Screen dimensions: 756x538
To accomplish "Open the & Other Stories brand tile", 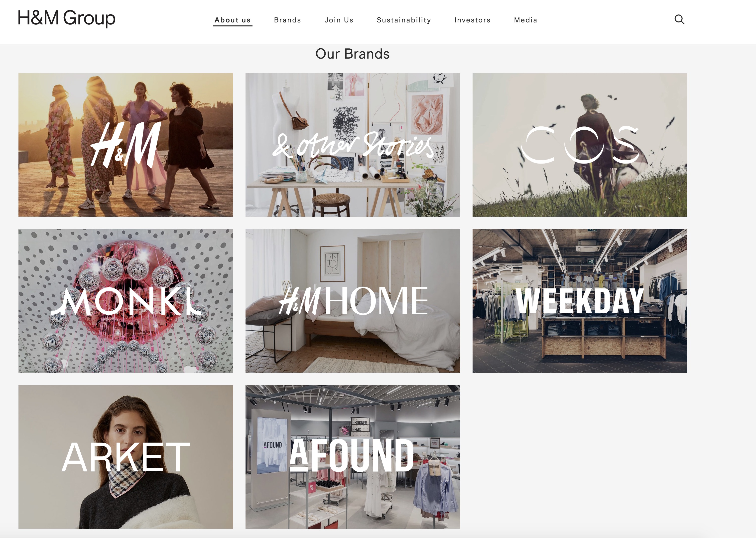I will [353, 145].
